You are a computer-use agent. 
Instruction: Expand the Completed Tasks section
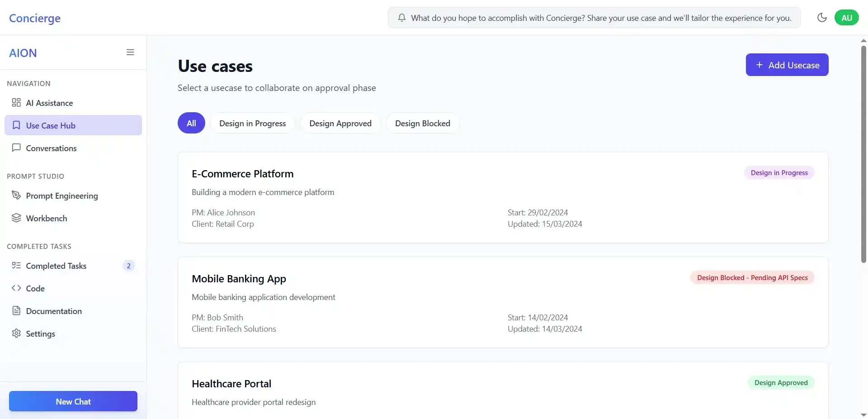tap(57, 266)
